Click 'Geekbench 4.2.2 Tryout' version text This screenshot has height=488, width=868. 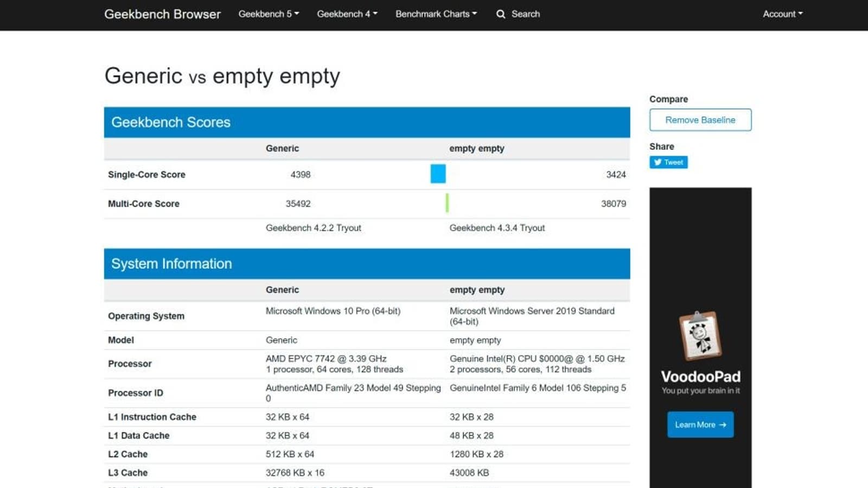pos(314,228)
